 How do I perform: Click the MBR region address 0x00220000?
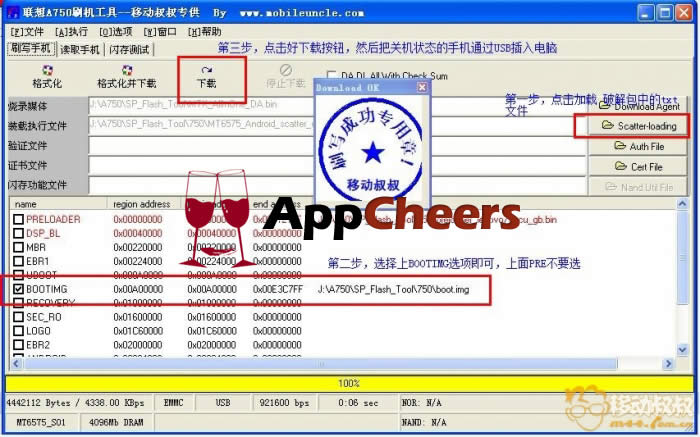pyautogui.click(x=138, y=247)
